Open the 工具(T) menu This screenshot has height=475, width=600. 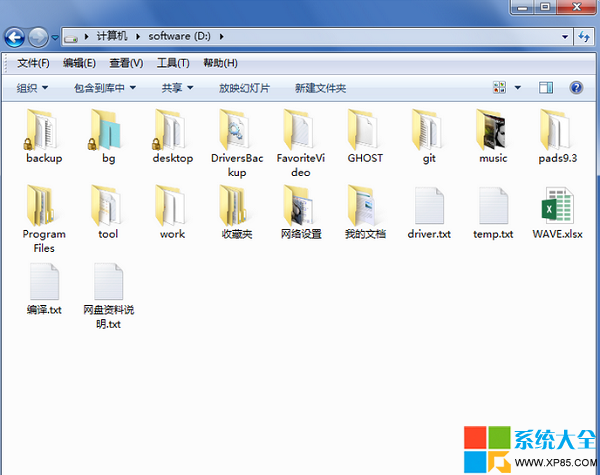pos(173,63)
